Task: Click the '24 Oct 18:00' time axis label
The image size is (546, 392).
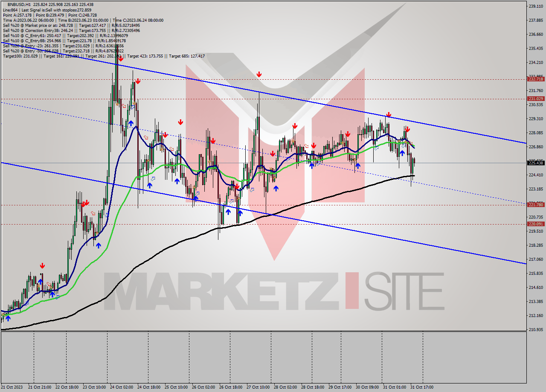Action: pyautogui.click(x=149, y=387)
